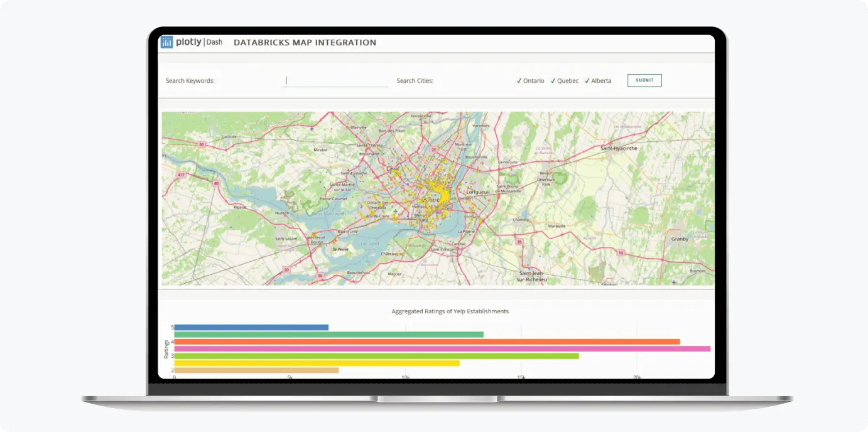Select the pink rating bar
This screenshot has width=868, height=432.
(443, 348)
